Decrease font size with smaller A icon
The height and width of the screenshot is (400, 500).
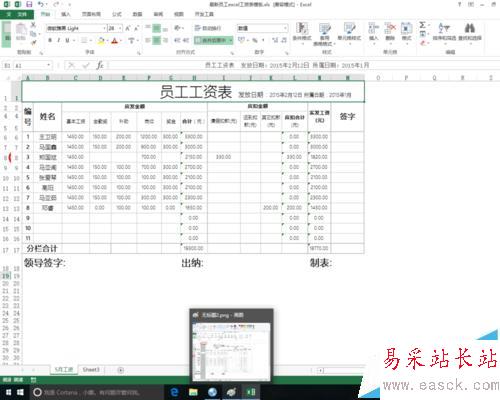click(x=136, y=28)
